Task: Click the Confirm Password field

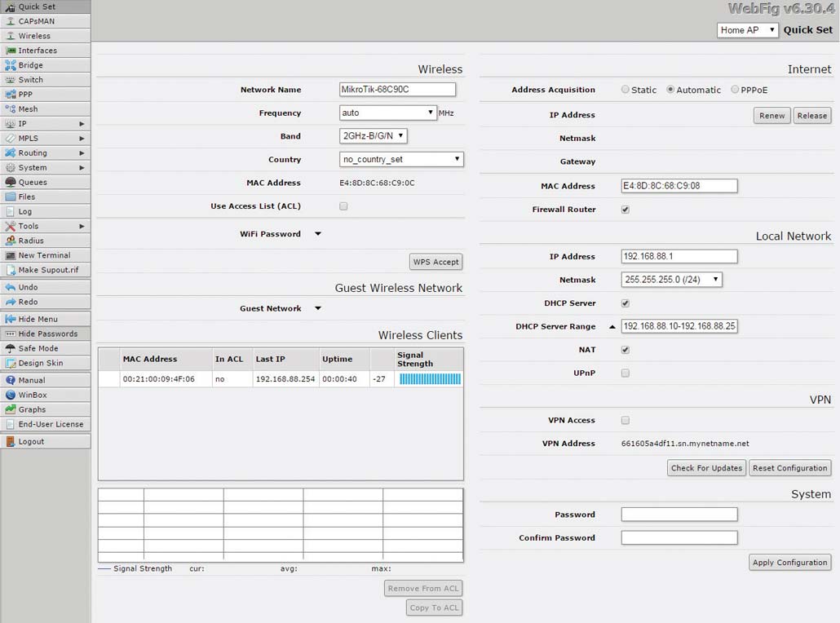Action: click(679, 538)
